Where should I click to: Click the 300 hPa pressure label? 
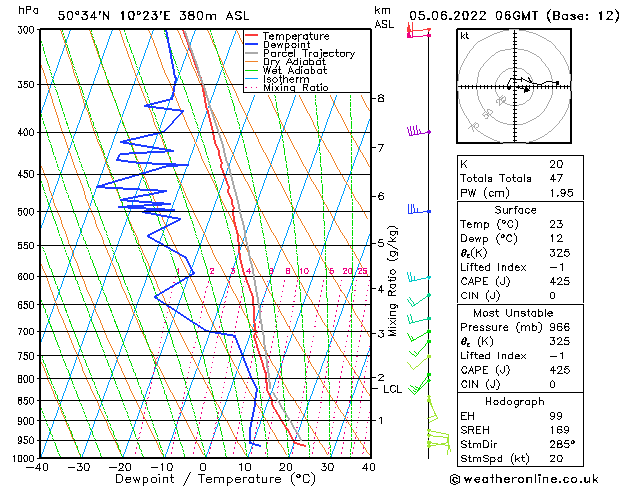(x=27, y=30)
